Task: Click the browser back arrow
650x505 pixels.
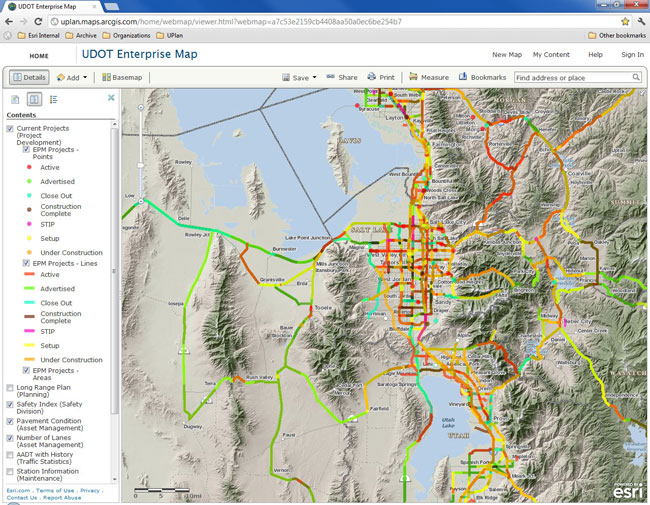Action: [9, 22]
